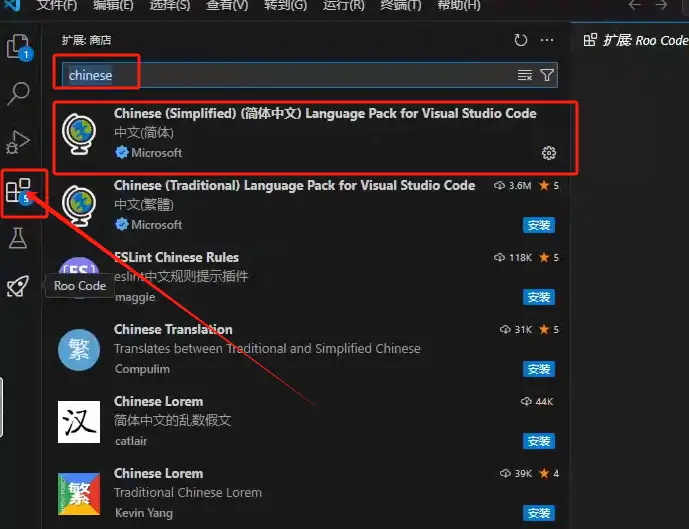Open the 终端(T) menu
This screenshot has height=529, width=689.
(400, 6)
